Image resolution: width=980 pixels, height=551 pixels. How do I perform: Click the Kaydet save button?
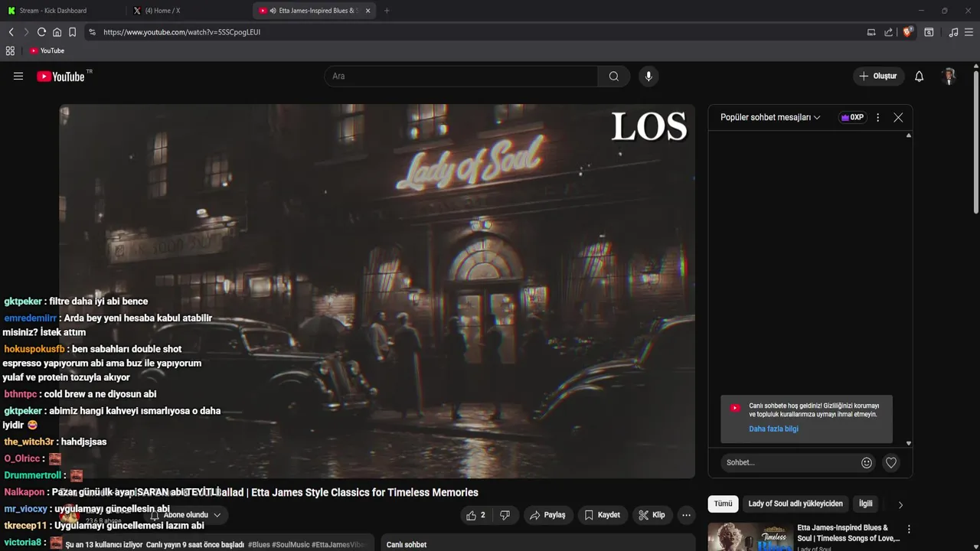[x=602, y=515]
